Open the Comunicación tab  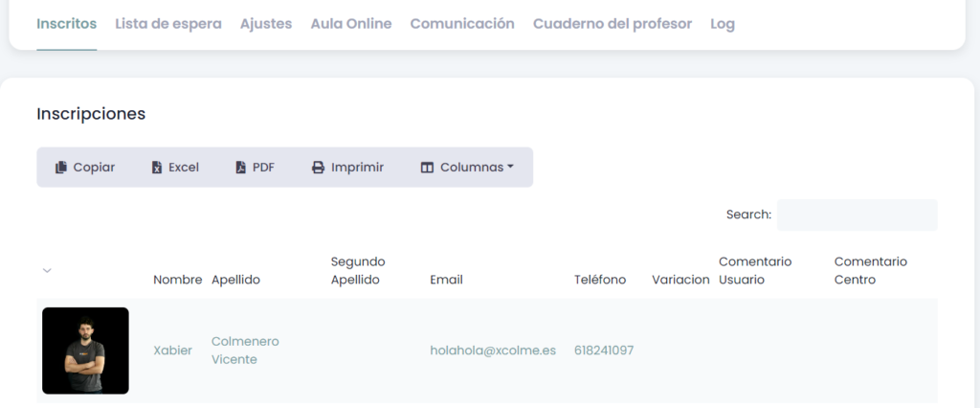[461, 24]
